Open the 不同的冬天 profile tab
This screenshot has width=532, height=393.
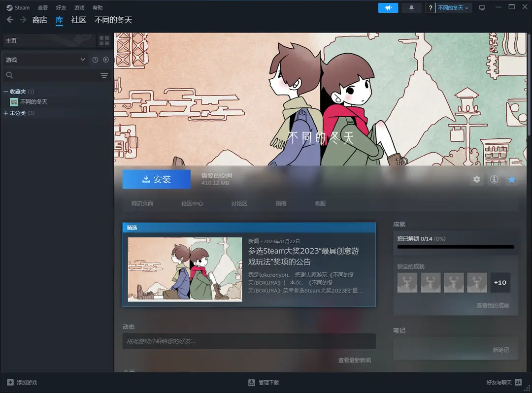tap(113, 20)
